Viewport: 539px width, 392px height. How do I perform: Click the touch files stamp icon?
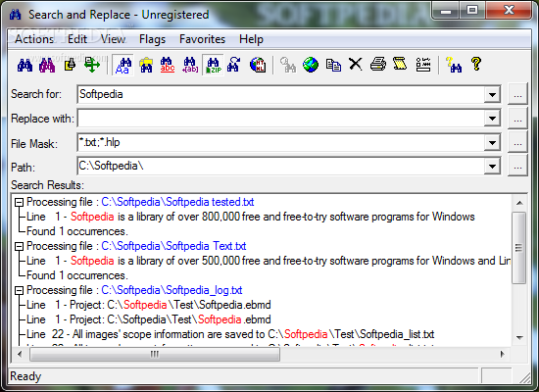[70, 65]
